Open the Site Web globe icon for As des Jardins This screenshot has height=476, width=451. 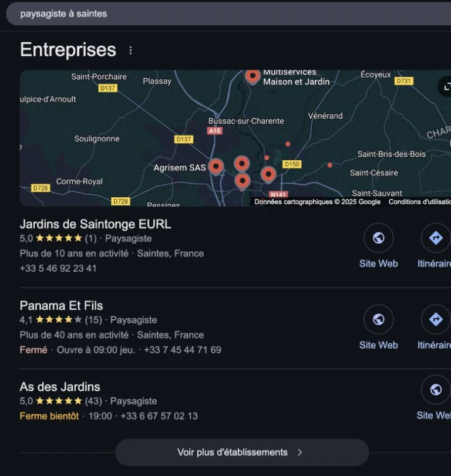coord(436,390)
